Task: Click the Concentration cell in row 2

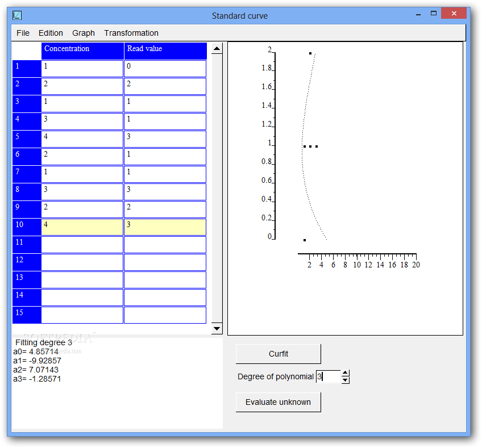Action: coord(82,86)
